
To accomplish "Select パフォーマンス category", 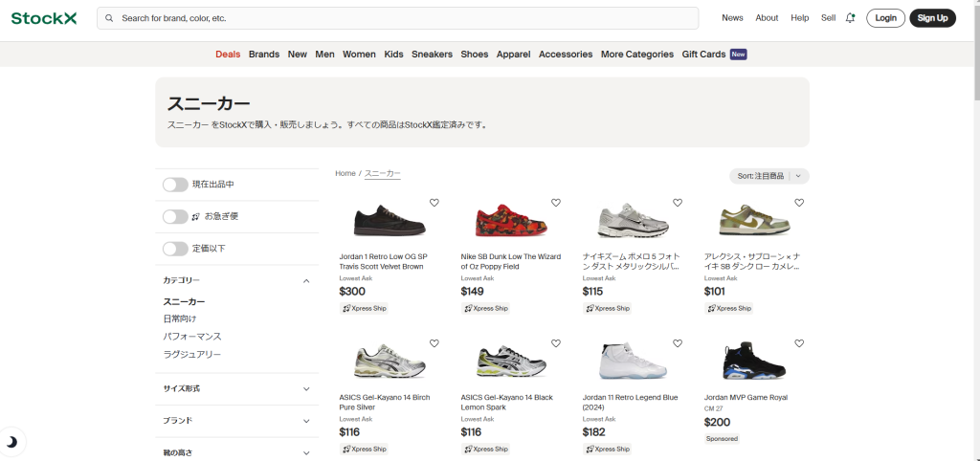I will coord(192,337).
